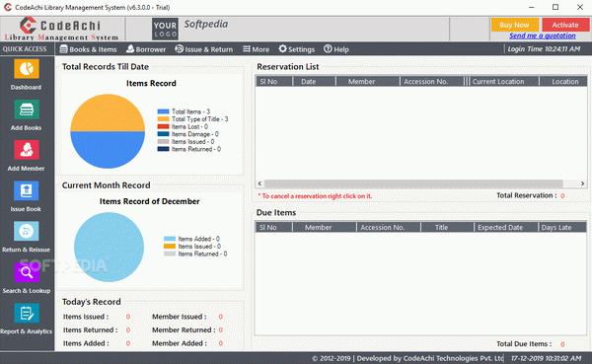
Task: Click the Items Added light-blue legend swatch
Action: tap(170, 239)
